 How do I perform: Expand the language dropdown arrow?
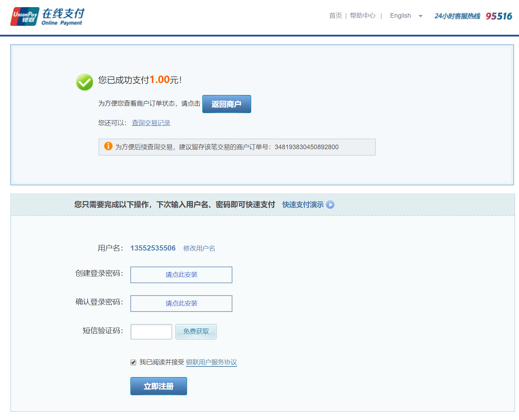[421, 16]
